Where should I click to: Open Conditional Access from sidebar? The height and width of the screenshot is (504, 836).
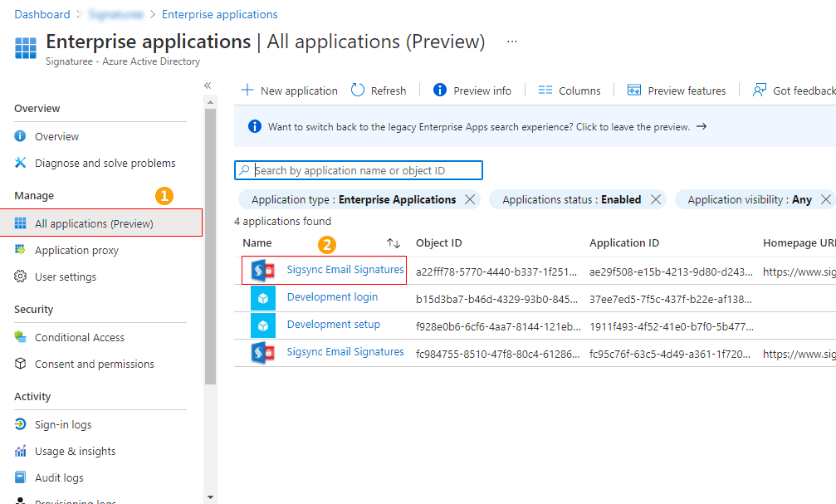pyautogui.click(x=79, y=338)
